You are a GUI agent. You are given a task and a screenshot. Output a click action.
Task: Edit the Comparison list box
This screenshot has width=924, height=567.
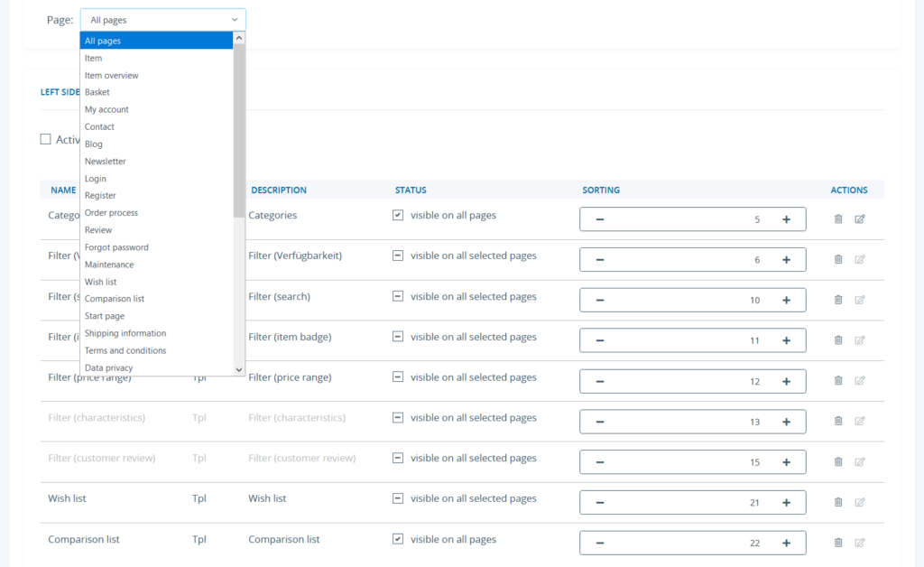tap(859, 543)
